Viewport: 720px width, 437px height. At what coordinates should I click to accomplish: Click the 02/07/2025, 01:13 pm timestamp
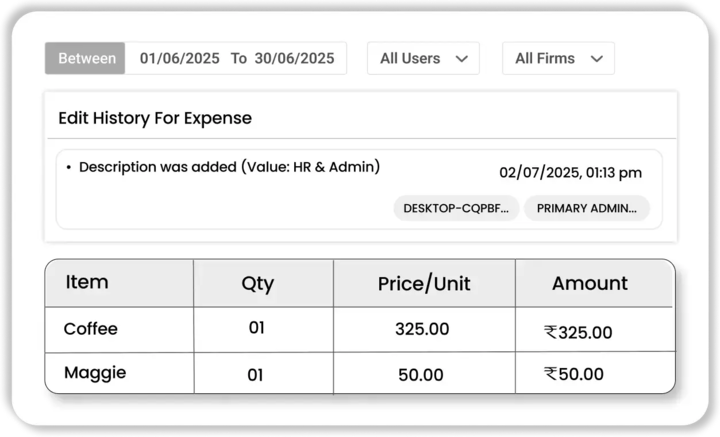(570, 173)
